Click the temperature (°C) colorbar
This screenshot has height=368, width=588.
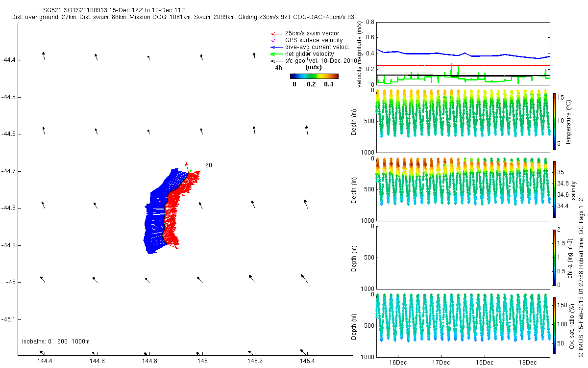coord(555,121)
